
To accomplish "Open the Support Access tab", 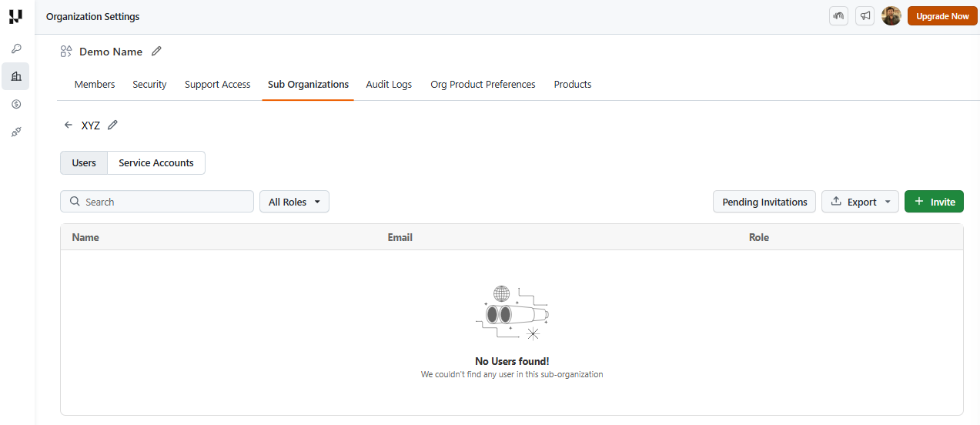I will pos(217,85).
